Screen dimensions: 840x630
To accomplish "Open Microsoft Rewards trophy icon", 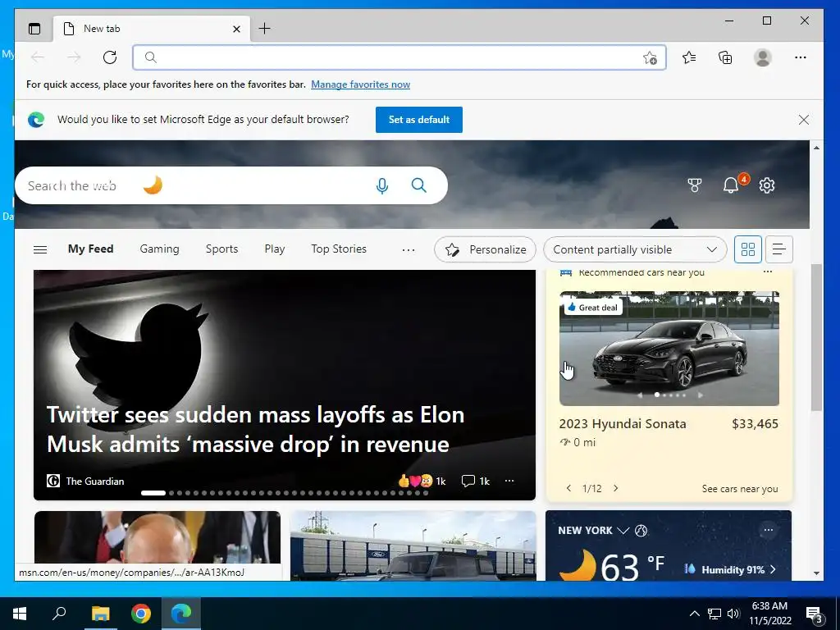I will coord(694,185).
